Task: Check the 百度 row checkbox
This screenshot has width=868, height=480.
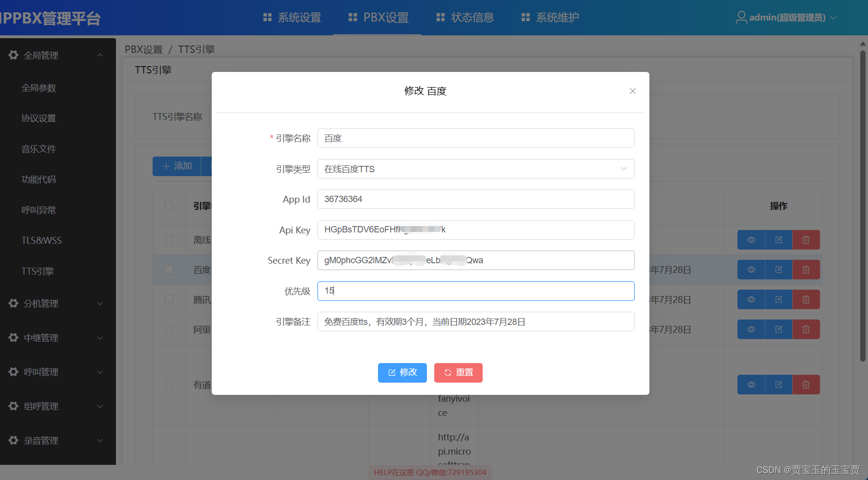Action: pyautogui.click(x=169, y=270)
